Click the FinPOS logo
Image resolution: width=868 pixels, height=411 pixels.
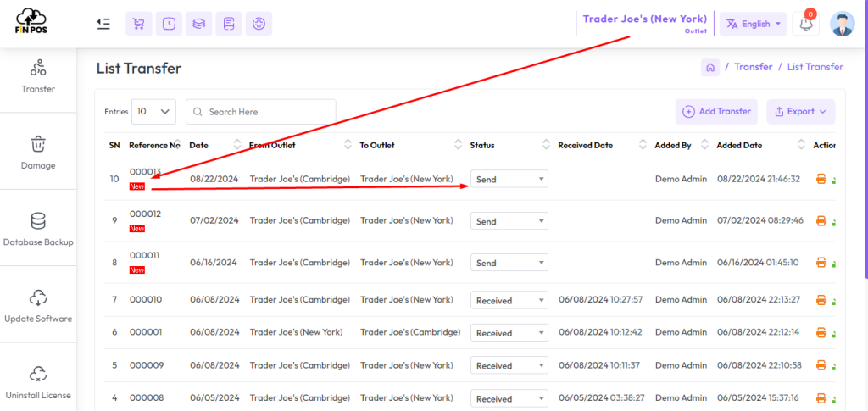pyautogui.click(x=31, y=22)
